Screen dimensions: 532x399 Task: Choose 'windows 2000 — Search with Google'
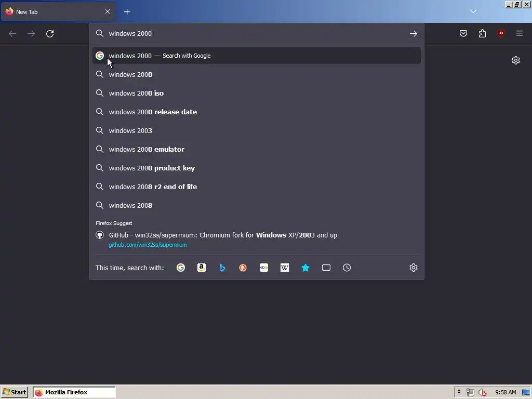257,56
